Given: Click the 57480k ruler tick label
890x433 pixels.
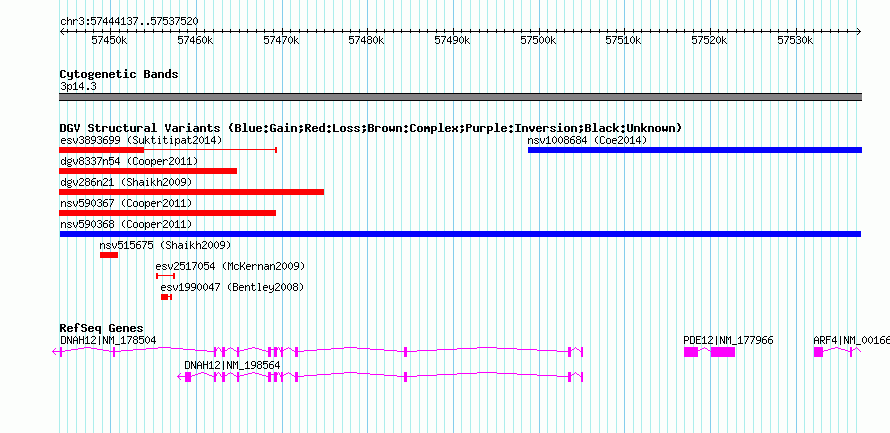Looking at the screenshot, I should pos(367,40).
